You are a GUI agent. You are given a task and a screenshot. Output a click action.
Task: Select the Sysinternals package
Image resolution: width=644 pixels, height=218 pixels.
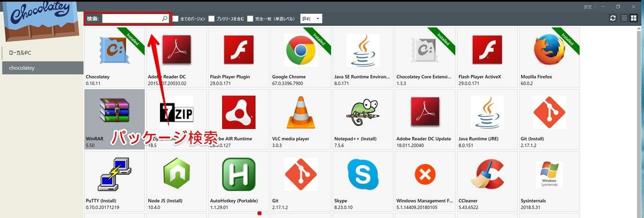(549, 182)
